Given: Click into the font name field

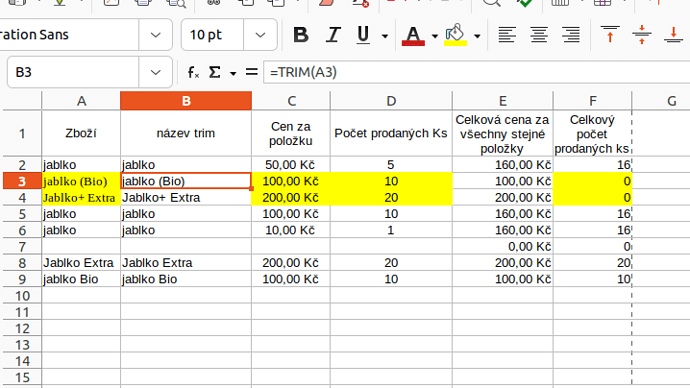Looking at the screenshot, I should tap(69, 35).
